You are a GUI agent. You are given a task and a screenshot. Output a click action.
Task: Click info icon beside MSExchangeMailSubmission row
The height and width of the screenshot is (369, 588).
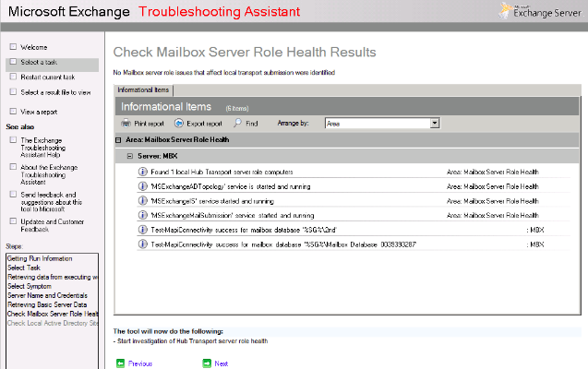[x=142, y=215]
